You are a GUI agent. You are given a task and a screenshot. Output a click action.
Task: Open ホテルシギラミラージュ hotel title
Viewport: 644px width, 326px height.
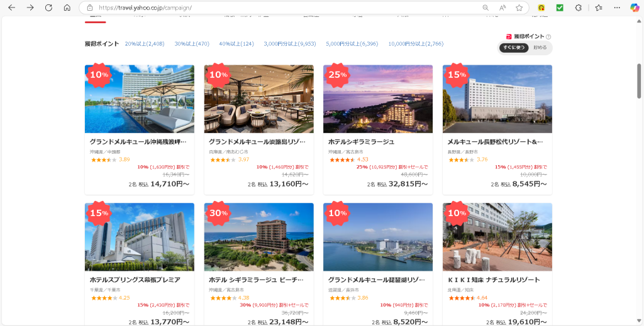coord(361,142)
